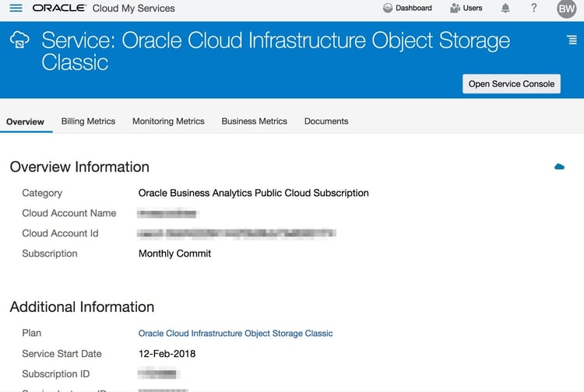Click the '12-Feb-2018' start date value
584x392 pixels.
pos(167,354)
